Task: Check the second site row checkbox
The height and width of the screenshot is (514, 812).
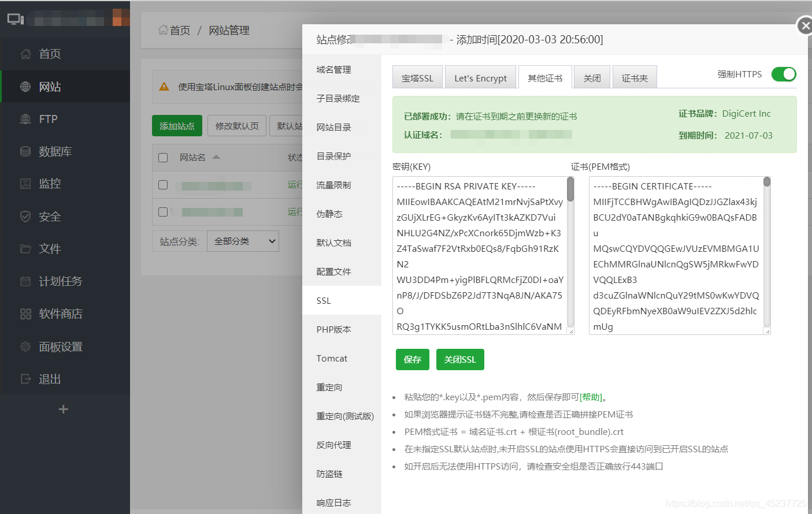Action: pyautogui.click(x=163, y=212)
